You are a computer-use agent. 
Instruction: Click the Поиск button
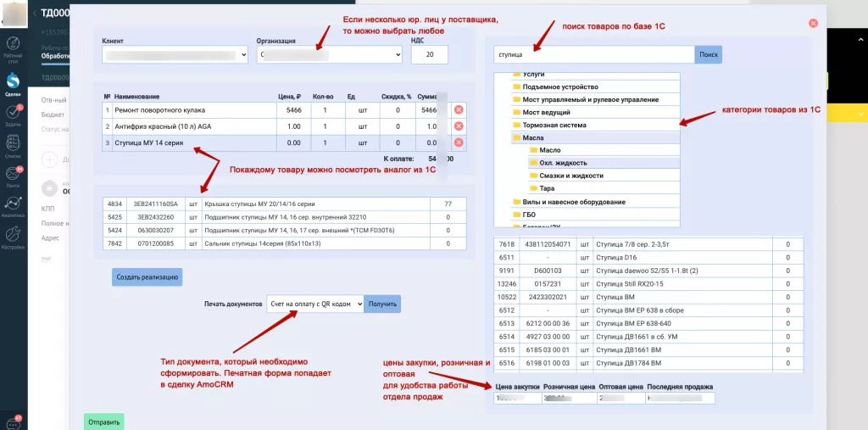[709, 55]
